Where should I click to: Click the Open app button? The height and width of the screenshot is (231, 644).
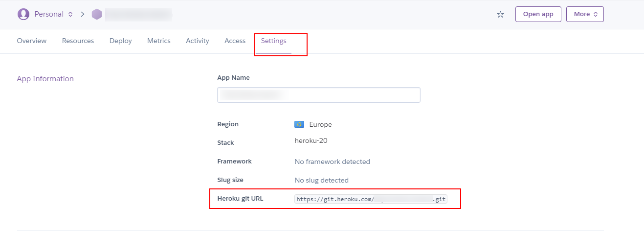pyautogui.click(x=538, y=14)
